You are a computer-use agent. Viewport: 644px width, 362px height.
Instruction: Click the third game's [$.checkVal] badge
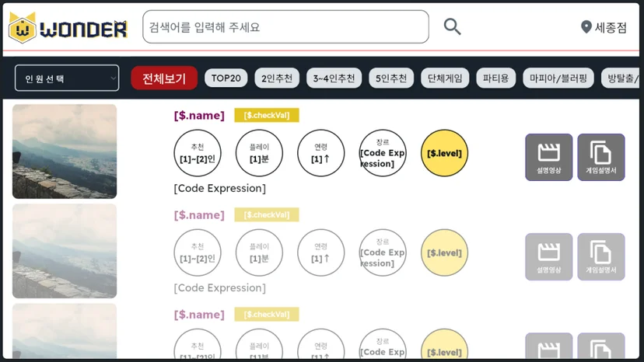[x=267, y=315]
